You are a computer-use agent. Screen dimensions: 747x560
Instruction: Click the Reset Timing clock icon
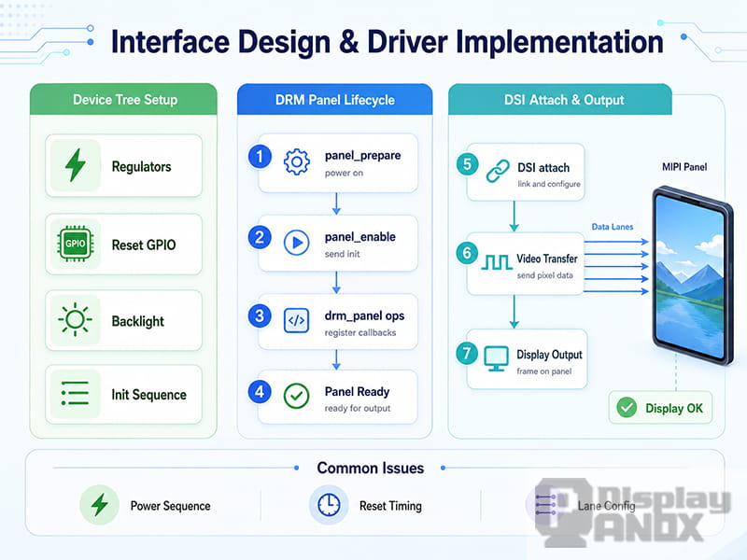pos(329,505)
